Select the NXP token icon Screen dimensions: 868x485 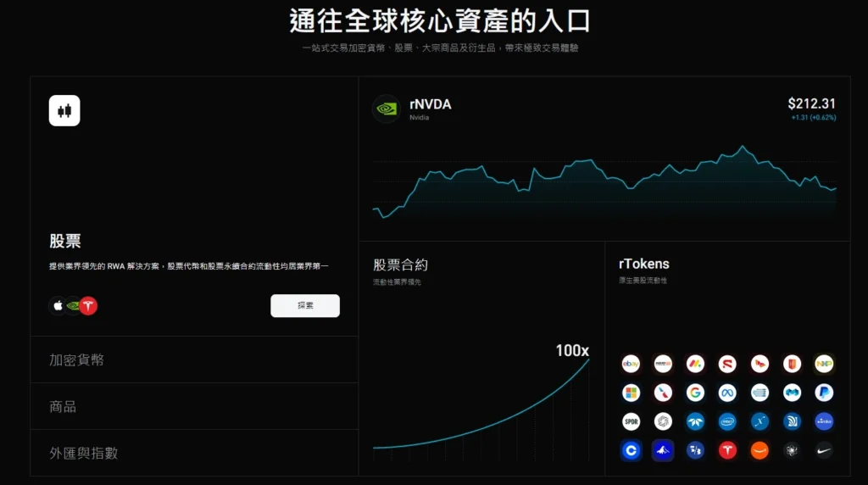[824, 364]
